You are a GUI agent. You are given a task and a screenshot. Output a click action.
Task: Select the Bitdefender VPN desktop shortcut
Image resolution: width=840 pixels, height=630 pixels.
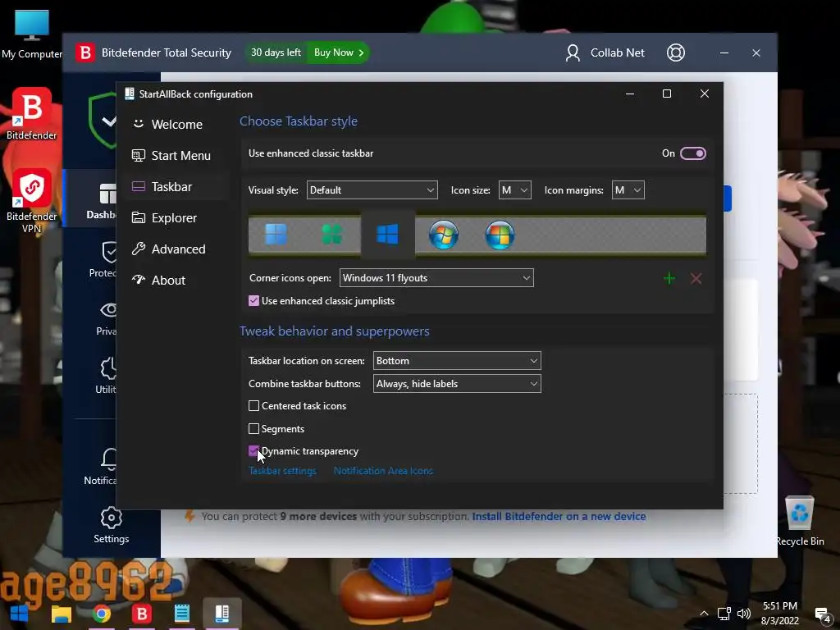32,200
